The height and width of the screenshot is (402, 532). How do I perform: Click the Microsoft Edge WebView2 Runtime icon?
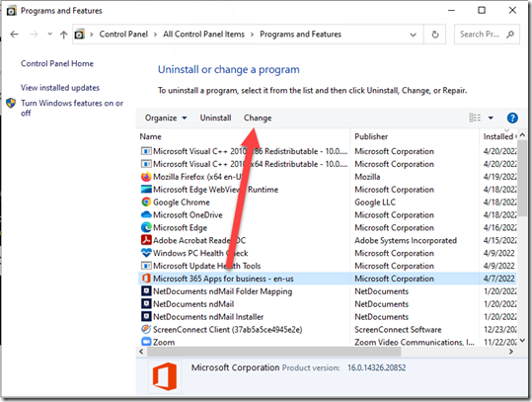tap(146, 190)
